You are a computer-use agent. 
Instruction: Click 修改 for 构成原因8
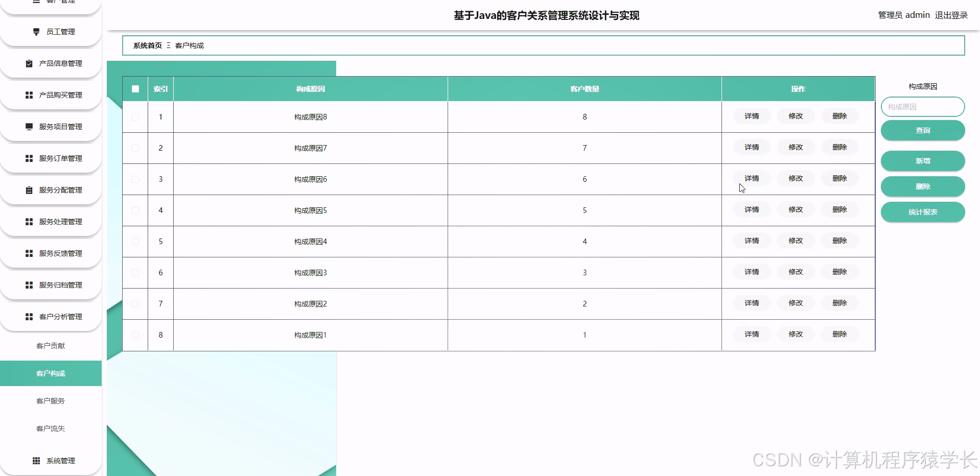(x=796, y=116)
